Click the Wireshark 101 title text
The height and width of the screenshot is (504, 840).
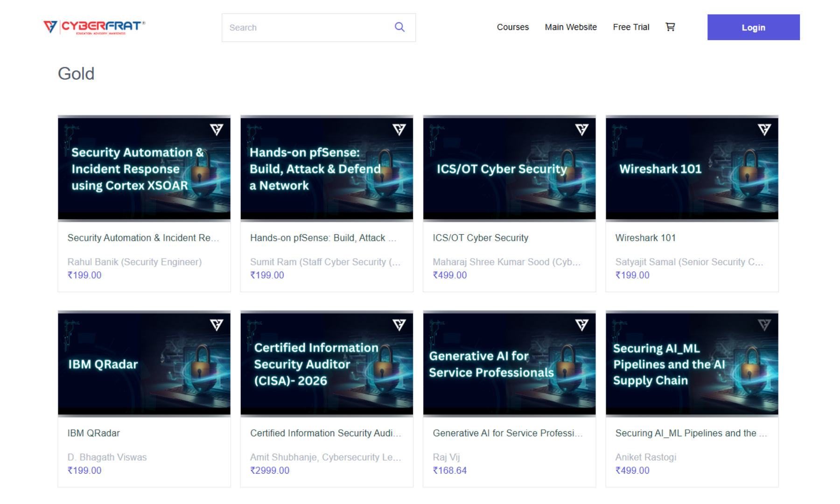pos(645,238)
